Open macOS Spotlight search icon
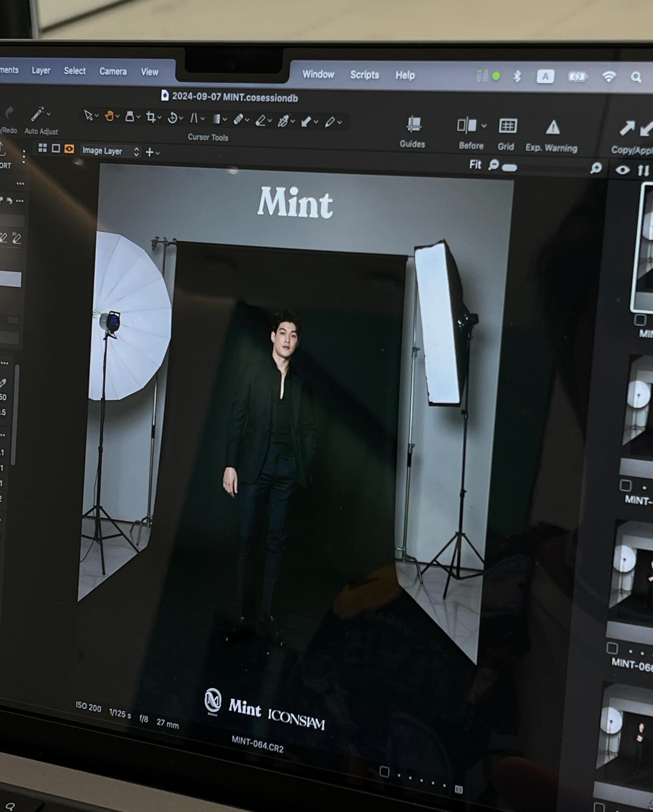 [636, 78]
